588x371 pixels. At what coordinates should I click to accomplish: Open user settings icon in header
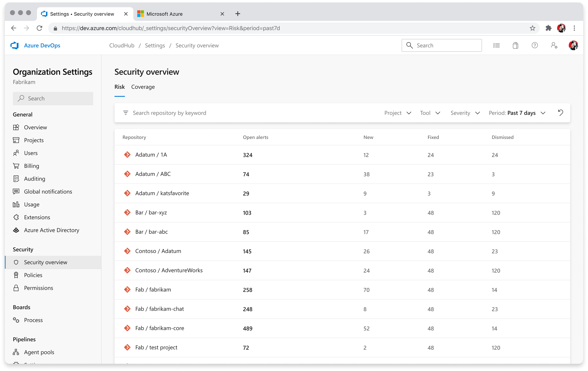tap(554, 45)
